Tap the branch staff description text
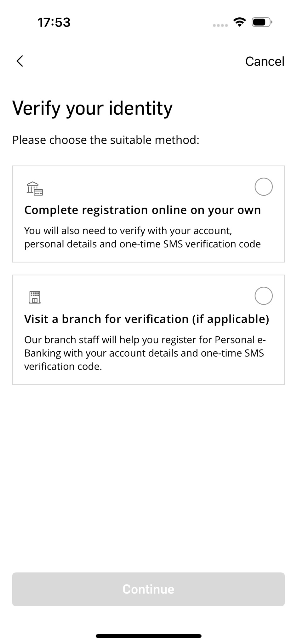This screenshot has height=644, width=297. [x=145, y=353]
